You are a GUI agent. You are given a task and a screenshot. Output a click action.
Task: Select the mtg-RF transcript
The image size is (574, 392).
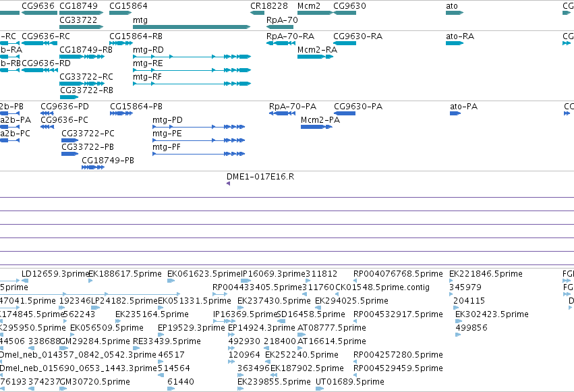[x=192, y=84]
